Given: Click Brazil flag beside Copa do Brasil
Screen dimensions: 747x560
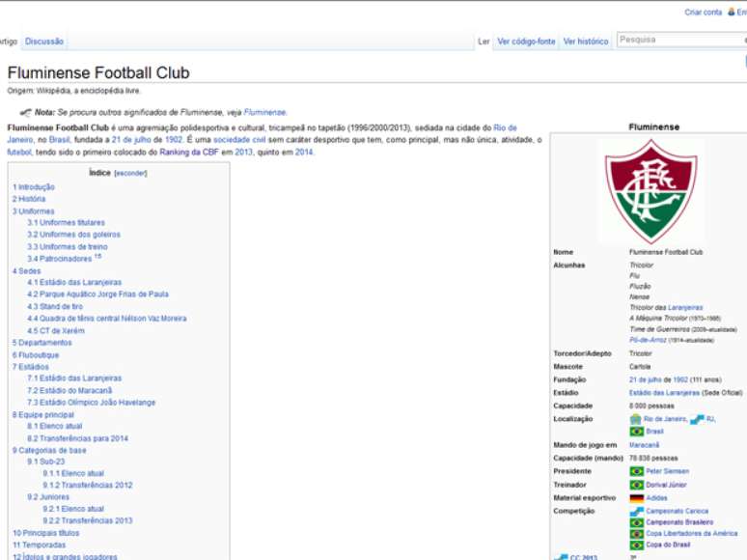Looking at the screenshot, I should coord(637,546).
